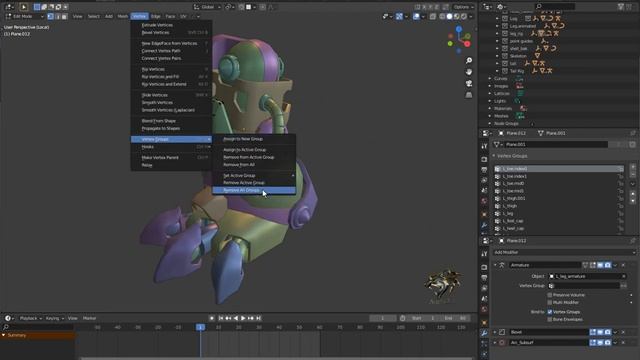Jump to the first frame in timeline

(x=221, y=318)
